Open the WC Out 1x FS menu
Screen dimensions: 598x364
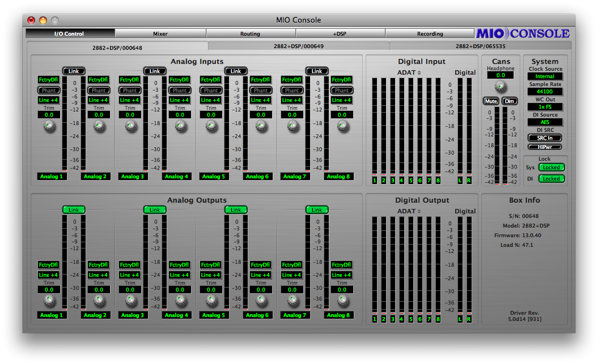545,106
